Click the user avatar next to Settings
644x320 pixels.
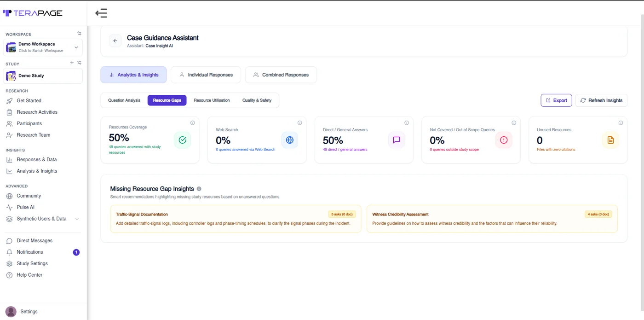[x=11, y=312]
